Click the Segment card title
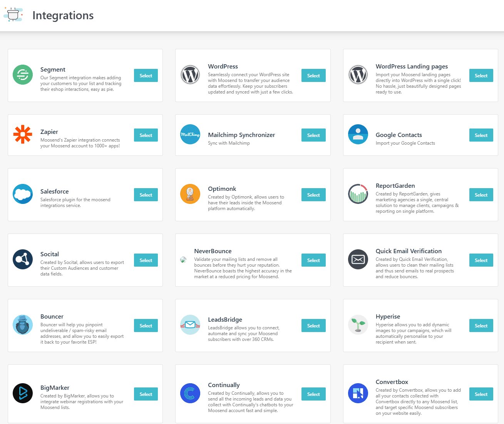The width and height of the screenshot is (504, 424). click(x=53, y=70)
